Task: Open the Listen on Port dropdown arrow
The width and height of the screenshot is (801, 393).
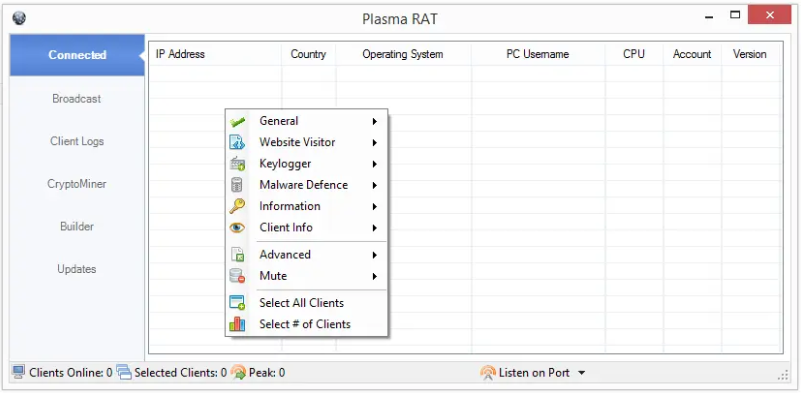Action: click(581, 373)
